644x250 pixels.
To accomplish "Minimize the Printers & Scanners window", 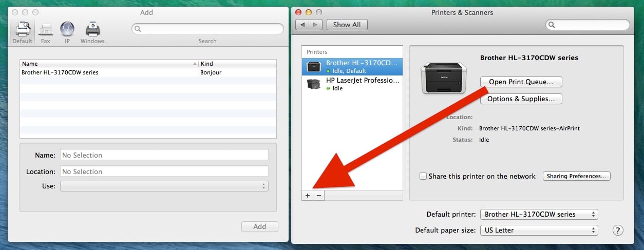I will click(309, 12).
